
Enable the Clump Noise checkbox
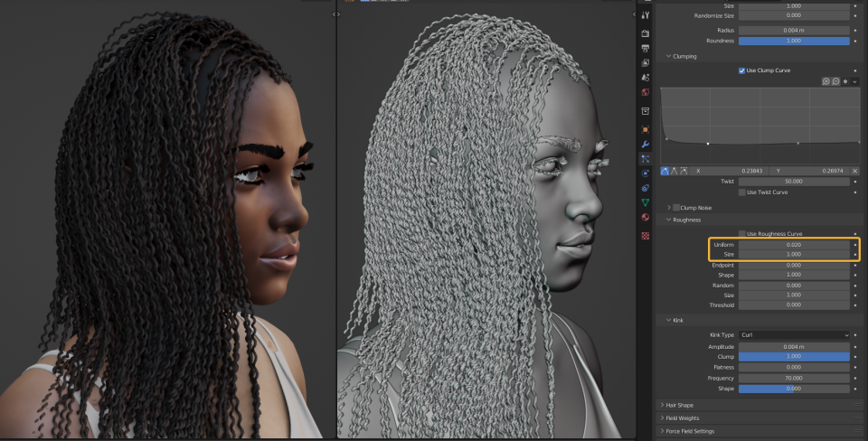(676, 208)
